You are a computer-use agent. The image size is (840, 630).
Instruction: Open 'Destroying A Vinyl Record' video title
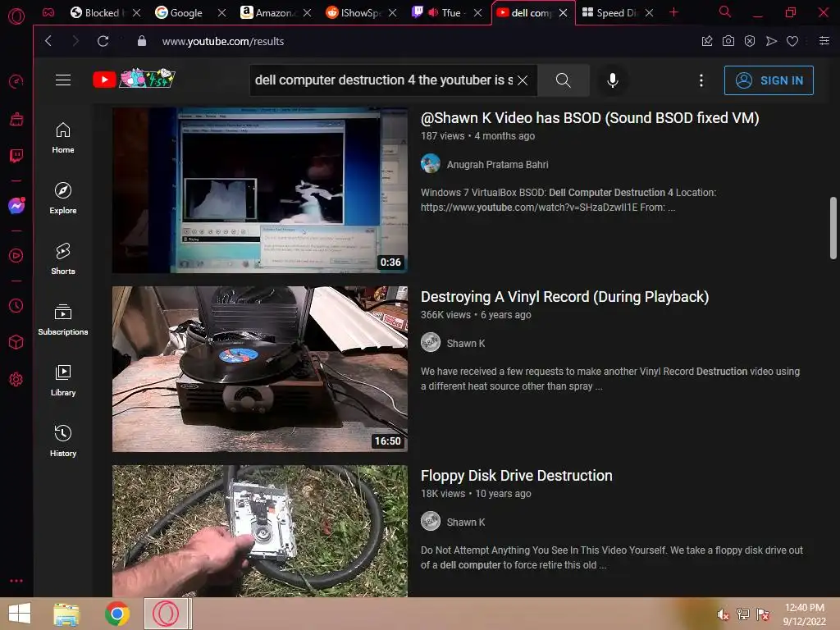pyautogui.click(x=564, y=297)
